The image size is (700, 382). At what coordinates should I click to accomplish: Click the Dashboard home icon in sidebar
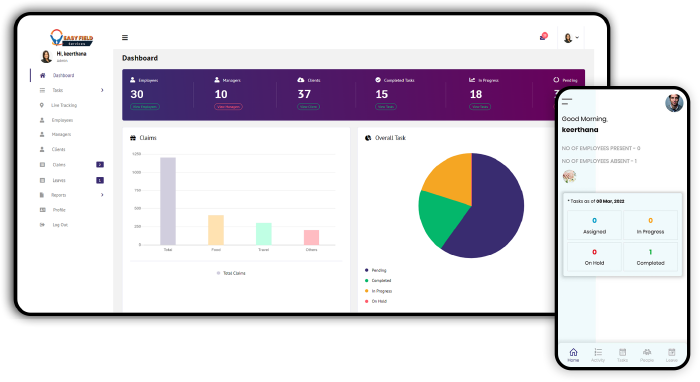[42, 75]
